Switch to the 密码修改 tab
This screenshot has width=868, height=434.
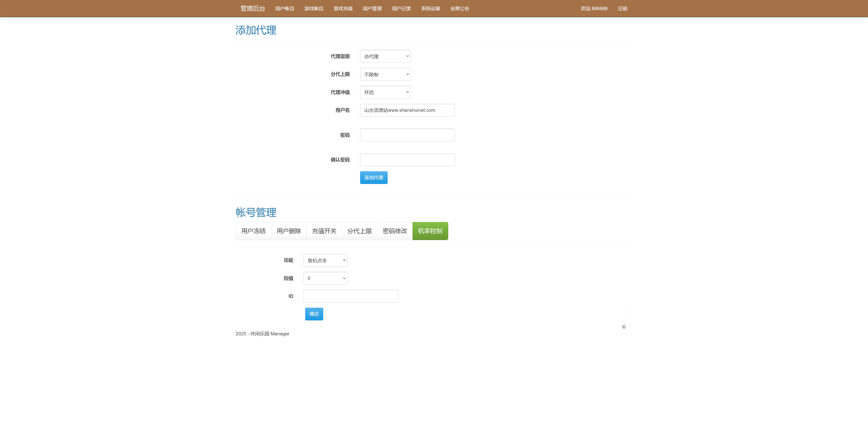(x=395, y=231)
